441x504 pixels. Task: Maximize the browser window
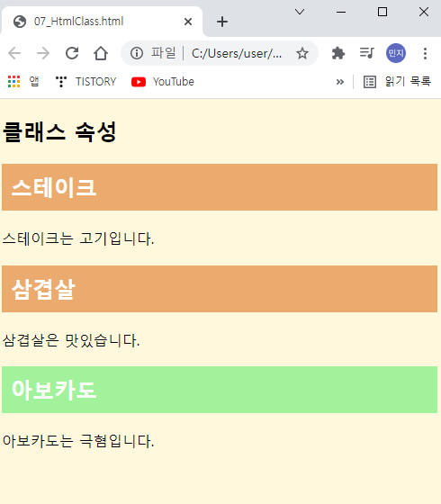(x=382, y=13)
